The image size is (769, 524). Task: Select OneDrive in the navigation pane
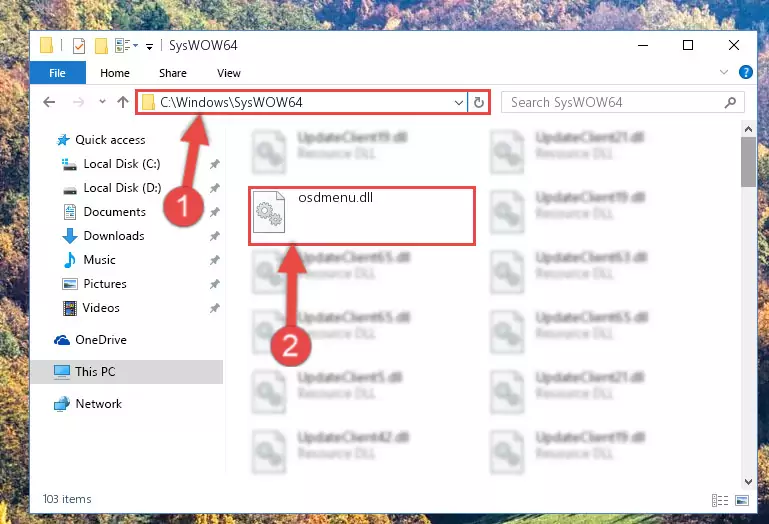pyautogui.click(x=101, y=340)
